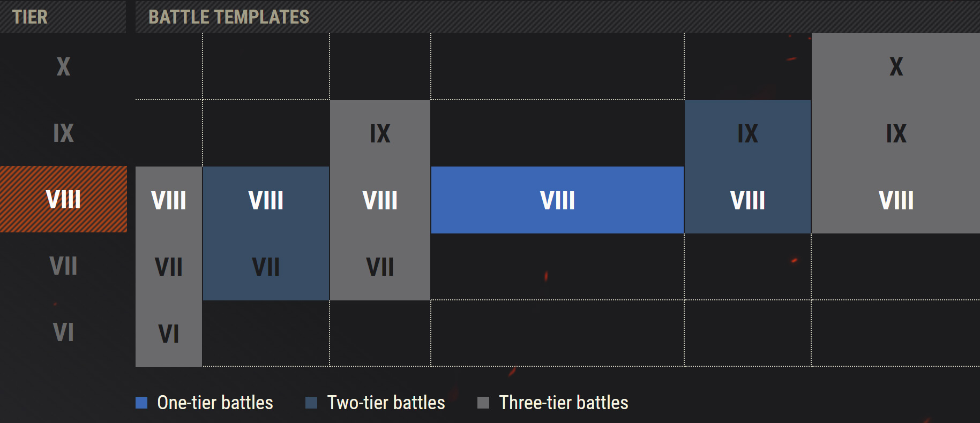
Task: Click the BATTLE TEMPLATES header
Action: point(229,17)
